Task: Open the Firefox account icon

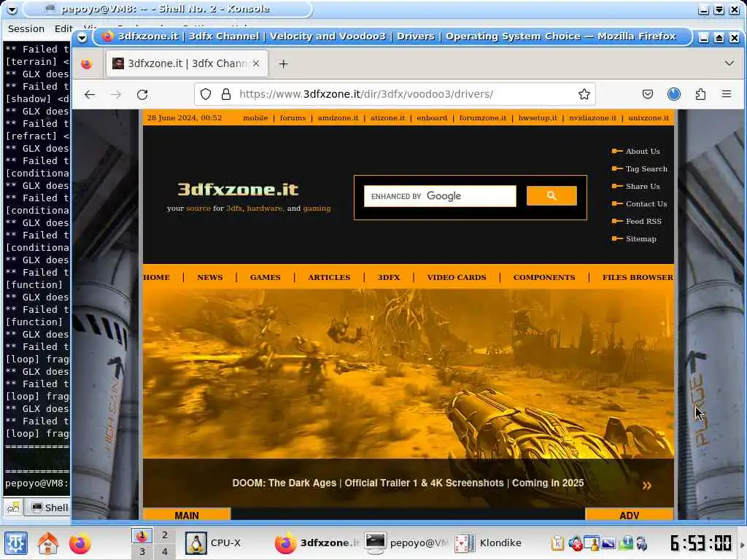Action: tap(673, 94)
